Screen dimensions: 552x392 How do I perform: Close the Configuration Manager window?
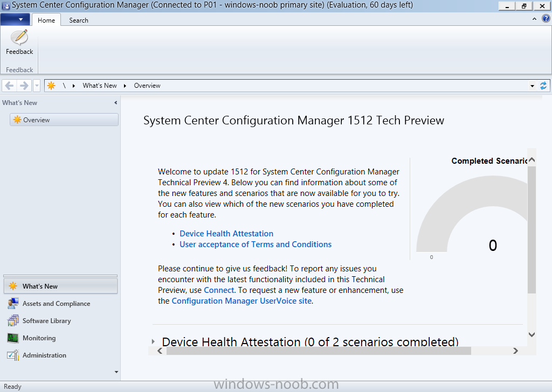[x=542, y=6]
